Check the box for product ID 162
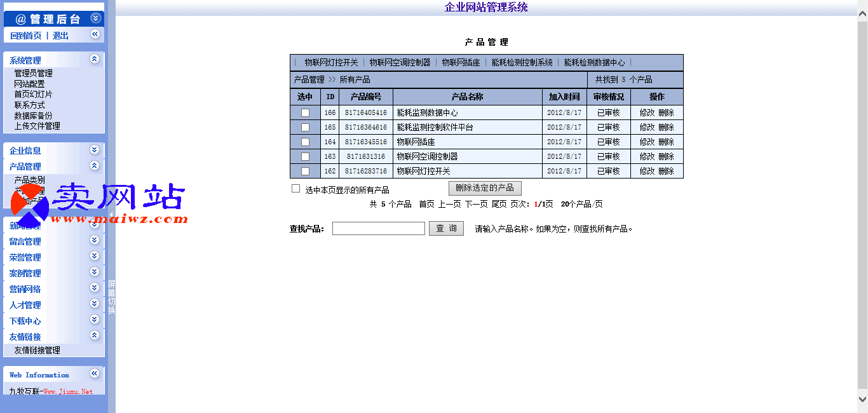Image resolution: width=868 pixels, height=413 pixels. (305, 171)
